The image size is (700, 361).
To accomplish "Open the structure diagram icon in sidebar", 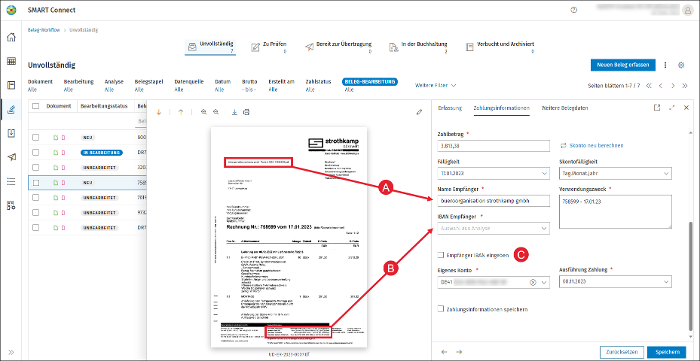I will [x=12, y=206].
